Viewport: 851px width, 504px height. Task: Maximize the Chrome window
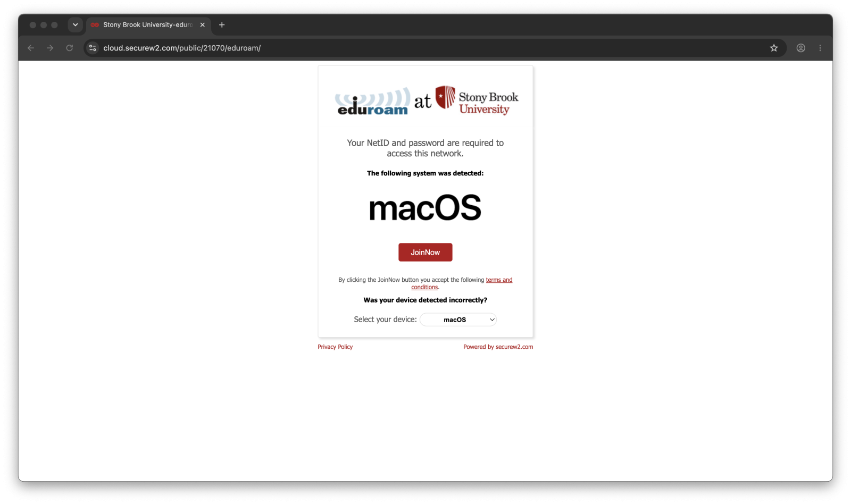click(x=54, y=25)
